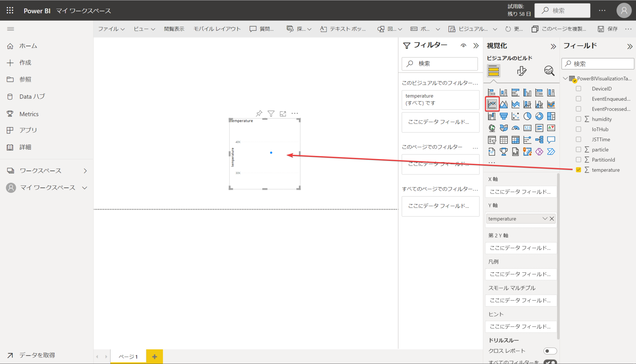
Task: Select the scatter chart visual icon
Action: pyautogui.click(x=516, y=116)
